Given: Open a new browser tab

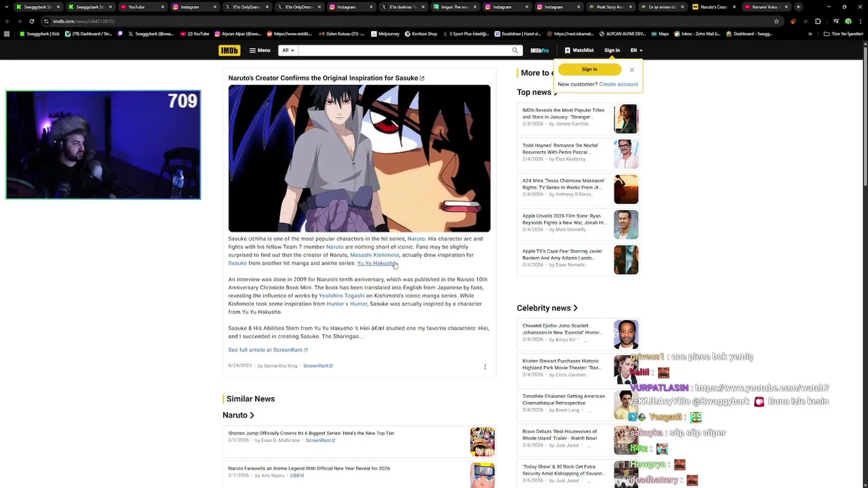Looking at the screenshot, I should pyautogui.click(x=798, y=7).
